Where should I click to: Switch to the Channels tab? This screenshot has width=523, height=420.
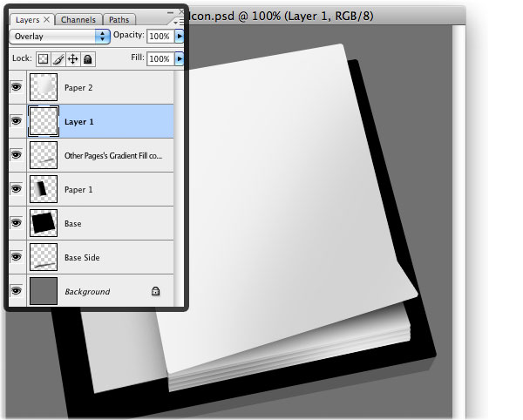pos(78,20)
